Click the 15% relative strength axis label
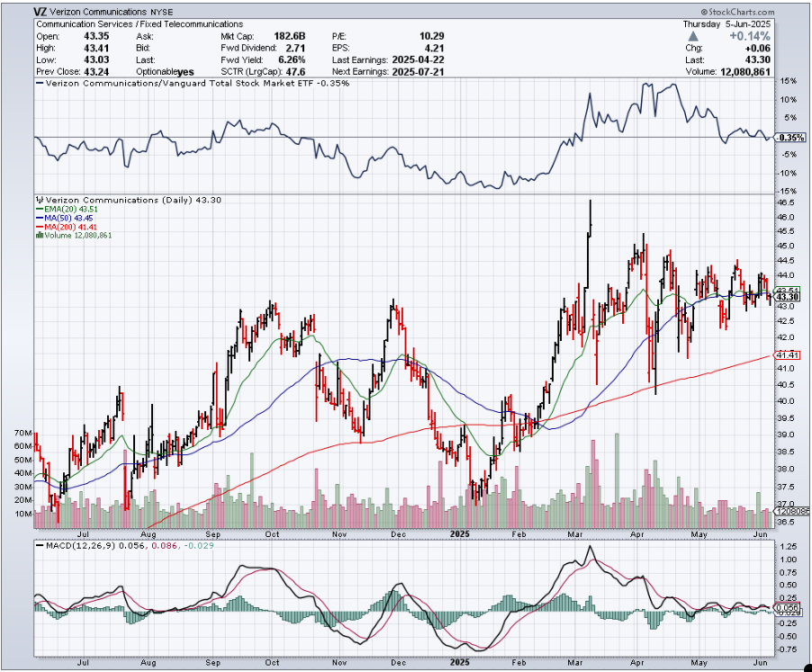812x672 pixels. coord(789,82)
